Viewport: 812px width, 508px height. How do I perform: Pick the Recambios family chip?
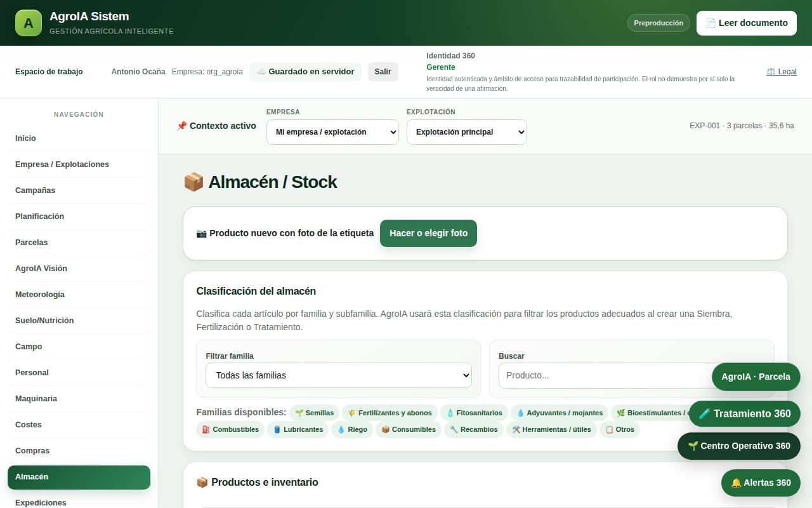[474, 429]
